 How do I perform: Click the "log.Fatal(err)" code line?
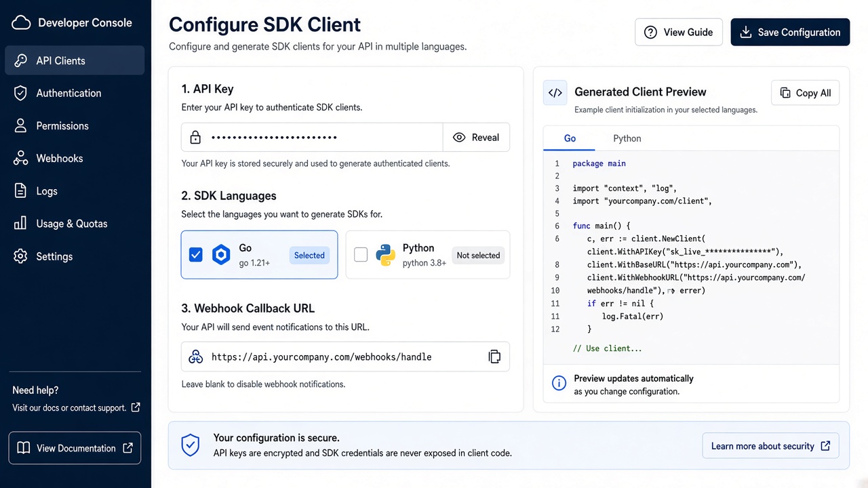[x=632, y=316]
